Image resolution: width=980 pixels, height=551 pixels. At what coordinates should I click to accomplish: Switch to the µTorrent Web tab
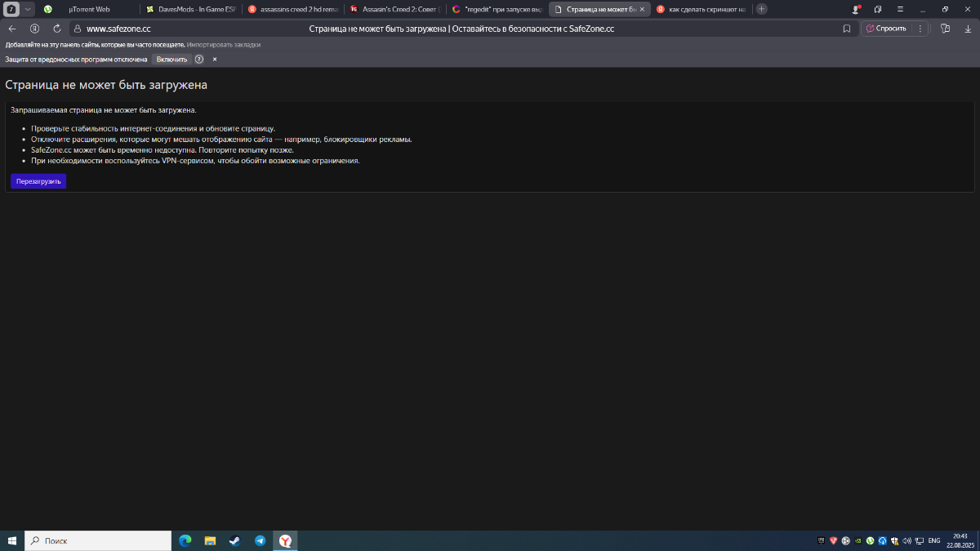(89, 9)
